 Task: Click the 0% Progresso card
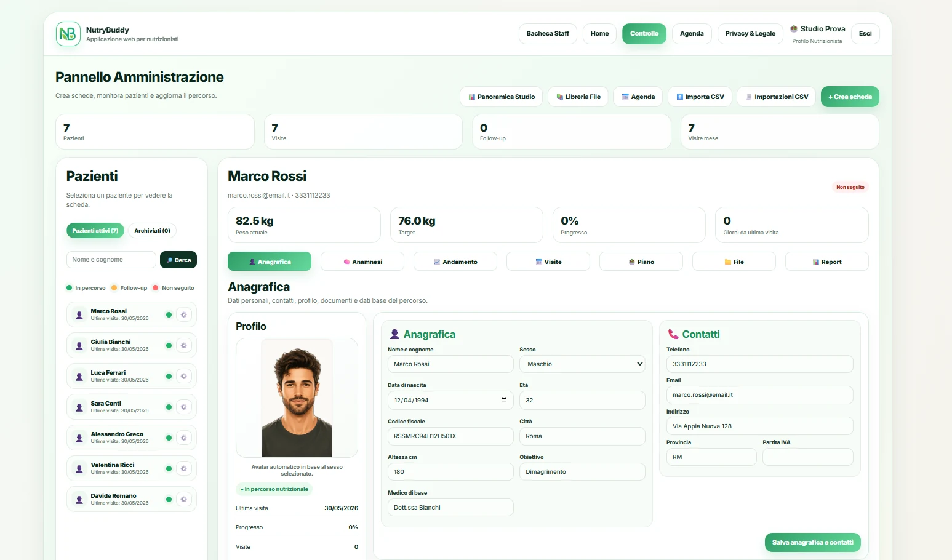click(629, 225)
